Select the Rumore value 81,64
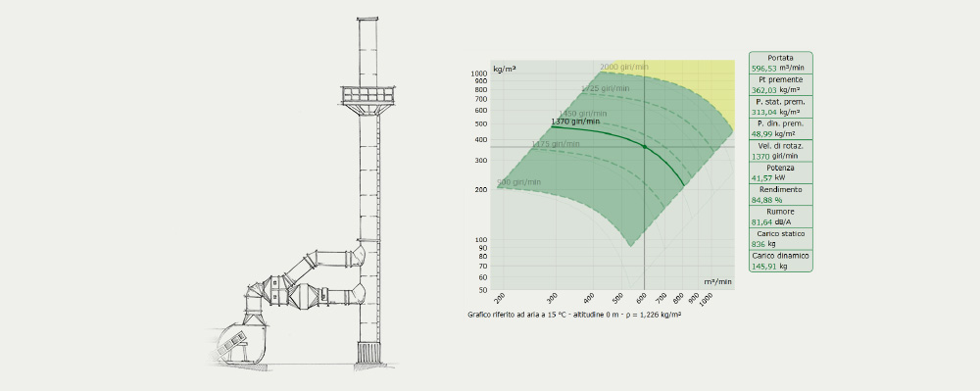The width and height of the screenshot is (980, 391). coord(761,221)
